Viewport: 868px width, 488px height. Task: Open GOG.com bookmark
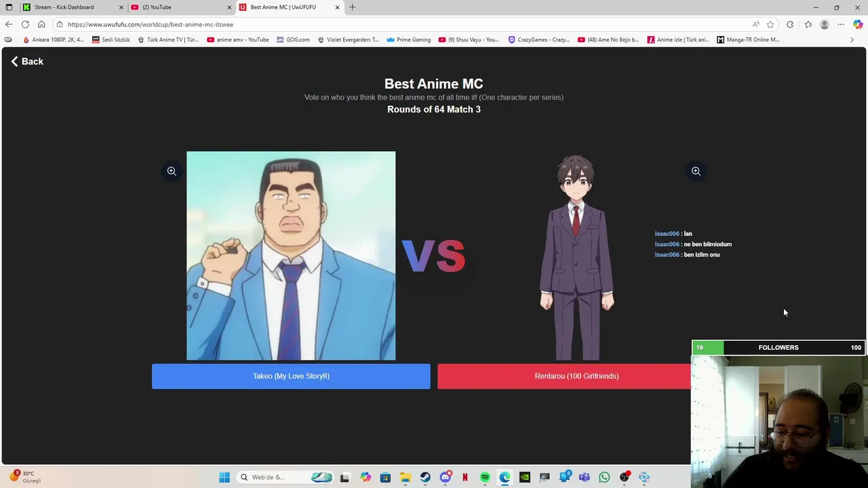293,40
